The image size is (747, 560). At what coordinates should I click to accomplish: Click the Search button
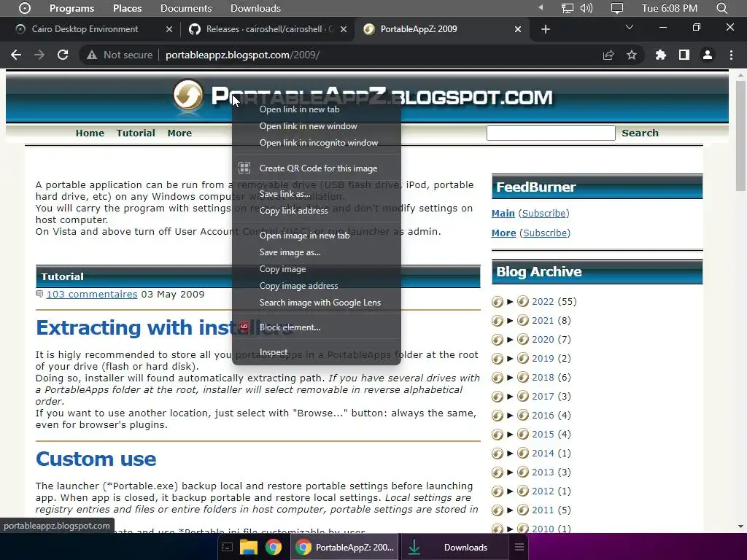tap(640, 133)
